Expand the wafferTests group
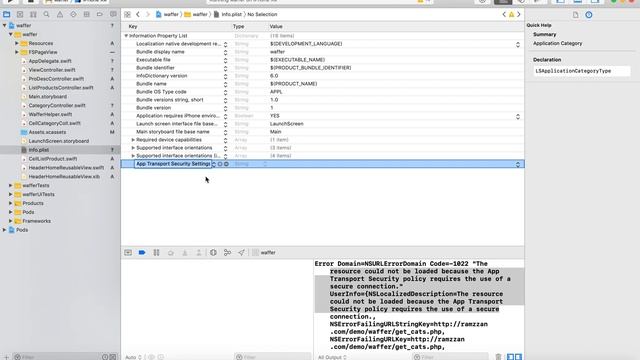Image resolution: width=640 pixels, height=360 pixels. point(11,185)
